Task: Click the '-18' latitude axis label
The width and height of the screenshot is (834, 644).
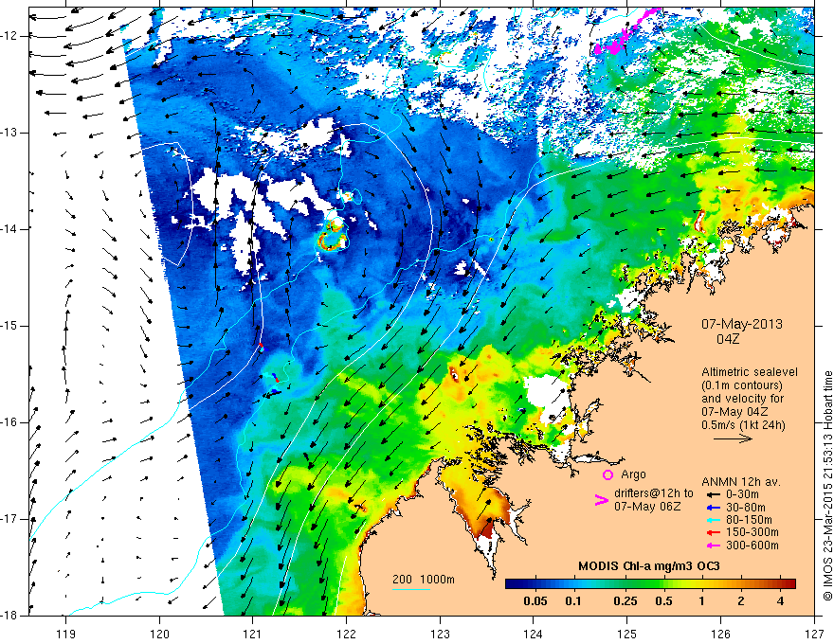Action: coord(9,616)
